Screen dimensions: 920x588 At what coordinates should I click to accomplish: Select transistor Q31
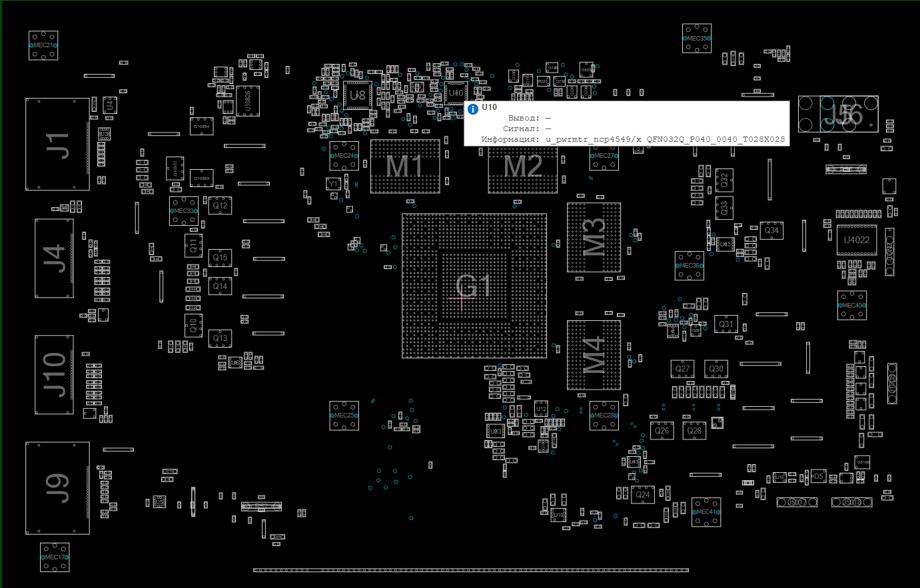[725, 324]
